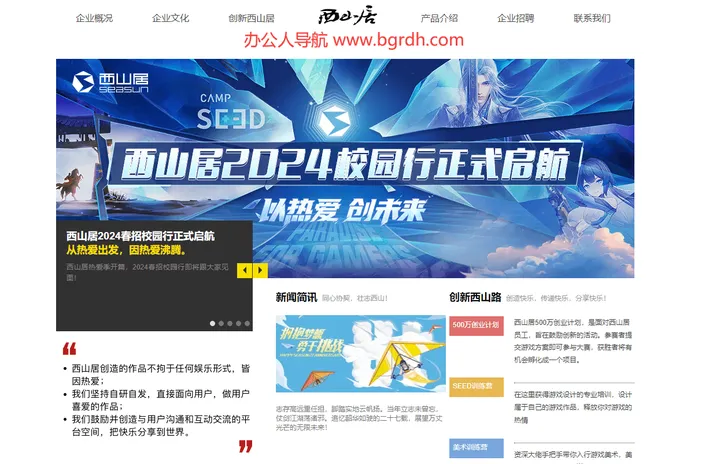Click the CAMP SEED logo on the banner
This screenshot has height=464, width=720.
click(231, 112)
